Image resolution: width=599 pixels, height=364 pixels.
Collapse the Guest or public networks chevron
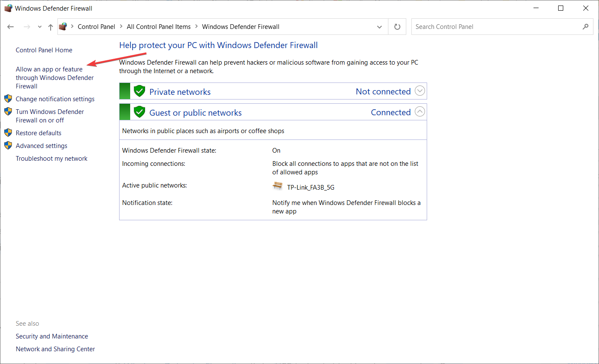[420, 112]
